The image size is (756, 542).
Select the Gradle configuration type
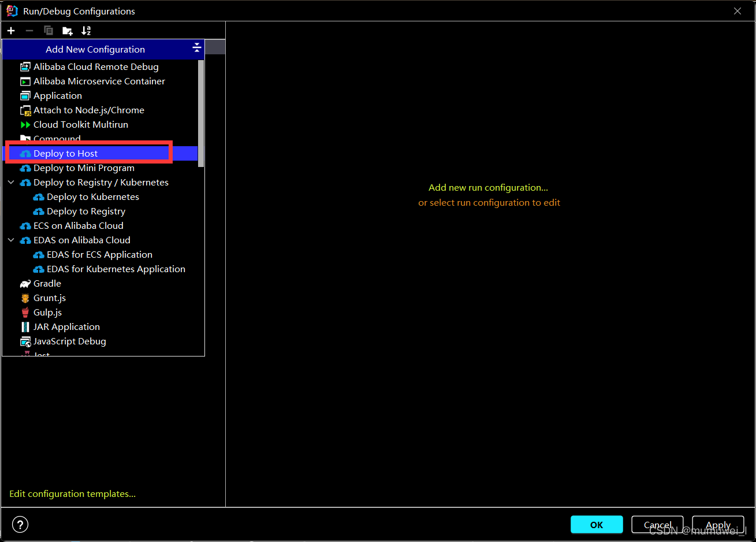[x=47, y=284]
